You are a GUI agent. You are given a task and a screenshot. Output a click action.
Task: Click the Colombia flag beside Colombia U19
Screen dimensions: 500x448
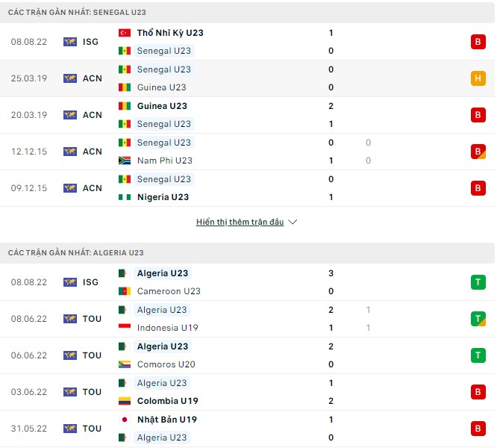point(125,401)
